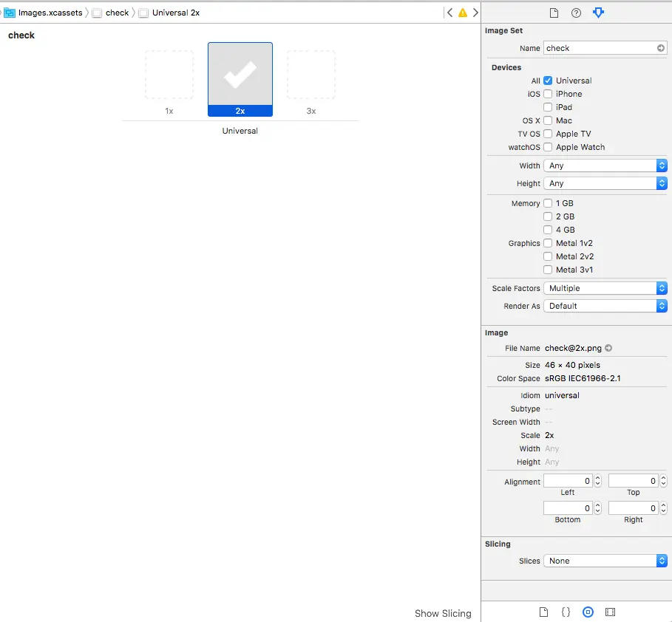The width and height of the screenshot is (672, 622).
Task: Click the Right alignment stepper
Action: point(663,508)
